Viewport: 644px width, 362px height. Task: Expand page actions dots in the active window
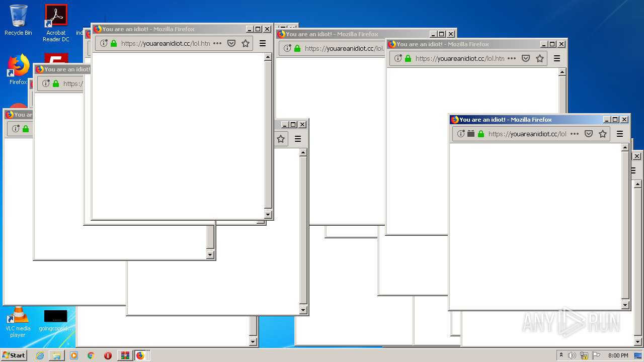tap(575, 134)
